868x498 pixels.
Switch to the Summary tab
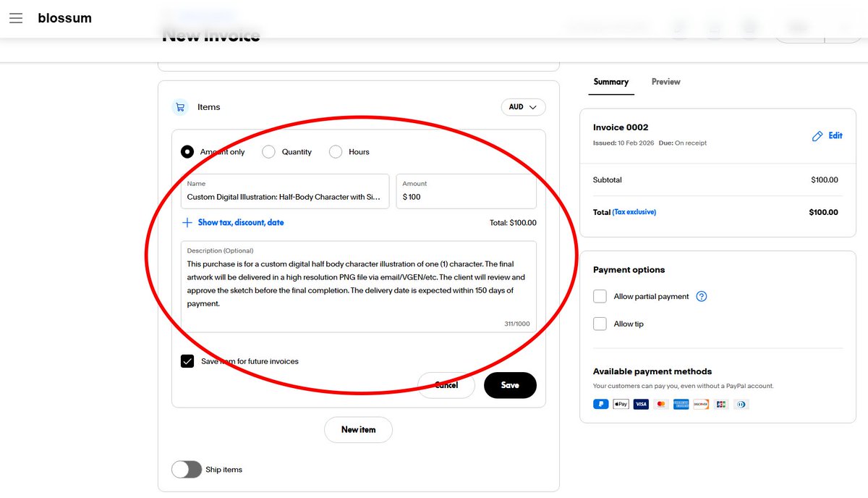click(x=611, y=82)
